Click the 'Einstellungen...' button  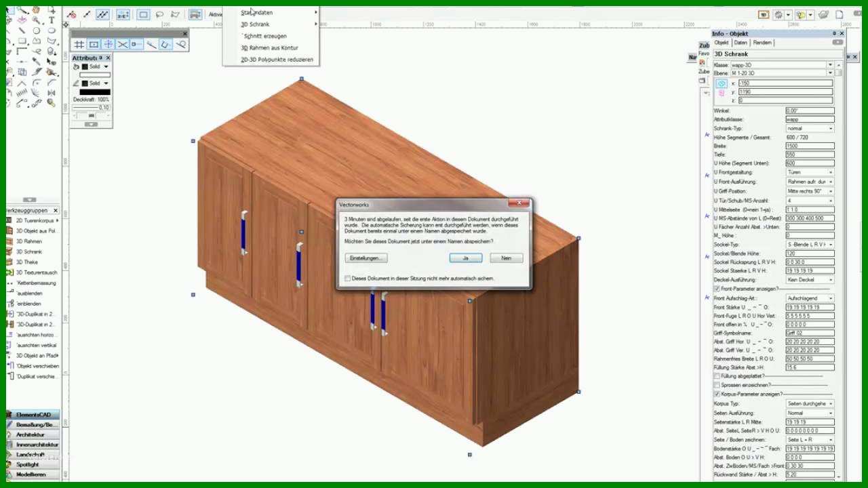(366, 258)
